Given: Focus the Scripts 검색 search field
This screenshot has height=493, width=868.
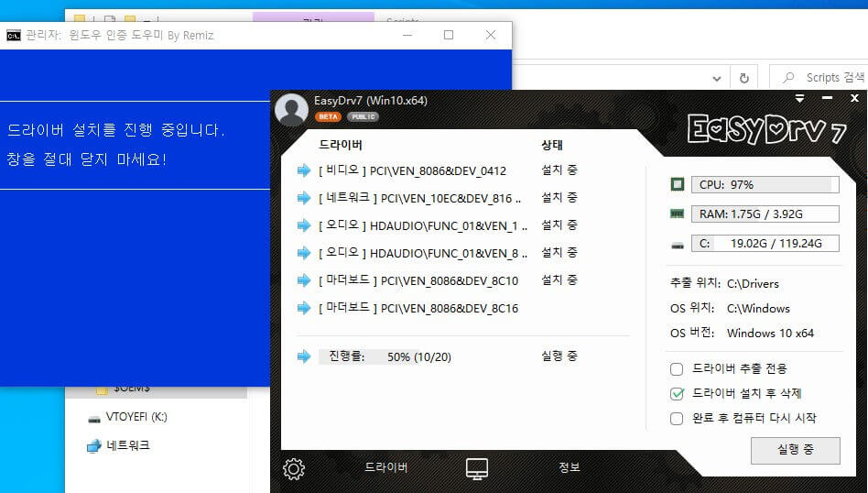Looking at the screenshot, I should click(x=819, y=78).
